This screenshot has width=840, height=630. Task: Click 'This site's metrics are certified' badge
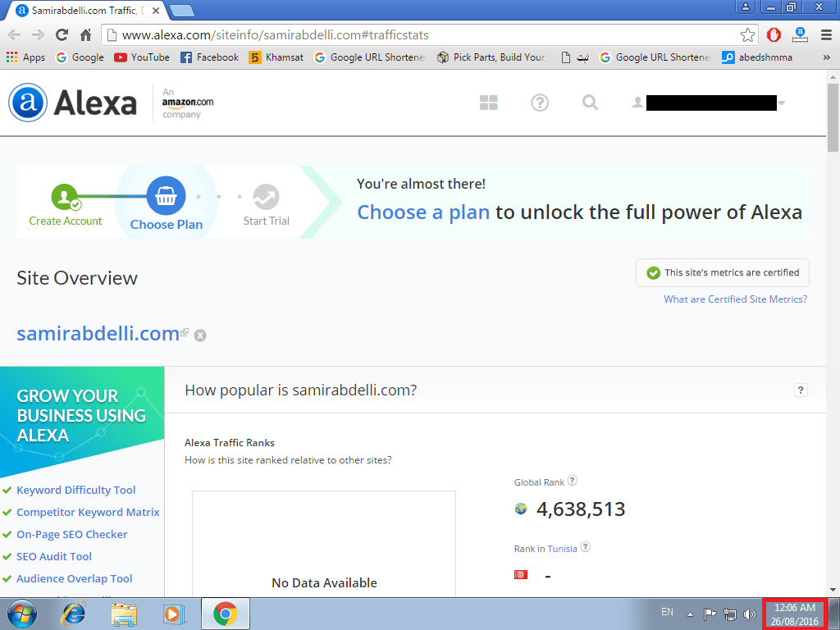pyautogui.click(x=723, y=272)
